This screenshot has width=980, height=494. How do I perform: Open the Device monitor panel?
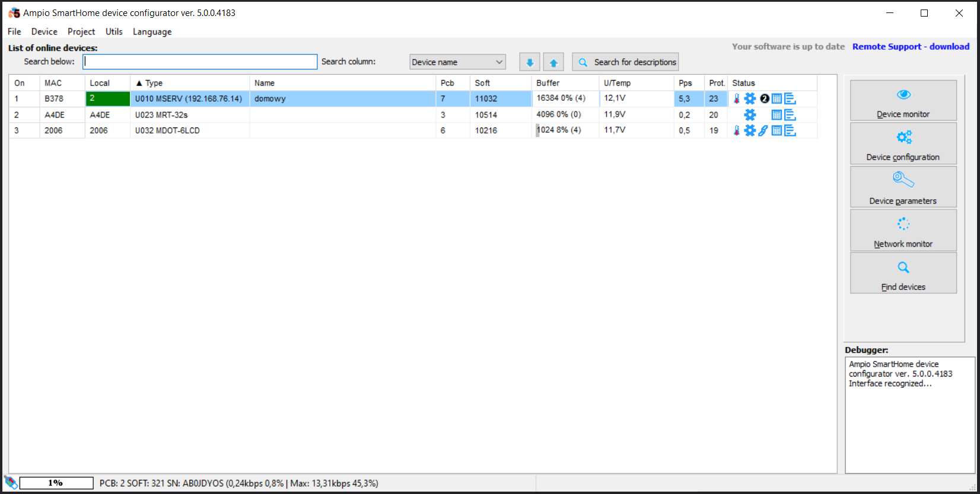(903, 101)
